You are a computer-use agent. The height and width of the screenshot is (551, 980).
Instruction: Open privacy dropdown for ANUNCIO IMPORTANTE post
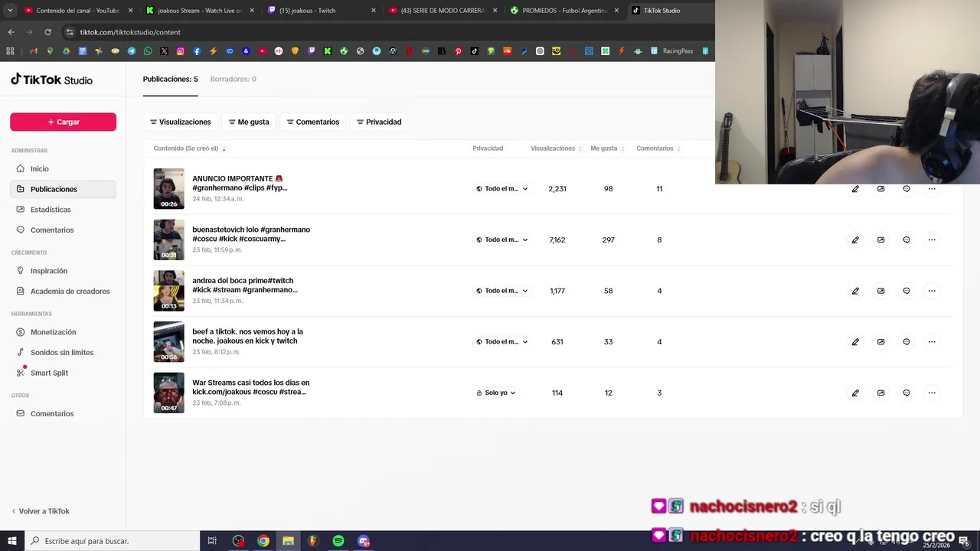[502, 189]
